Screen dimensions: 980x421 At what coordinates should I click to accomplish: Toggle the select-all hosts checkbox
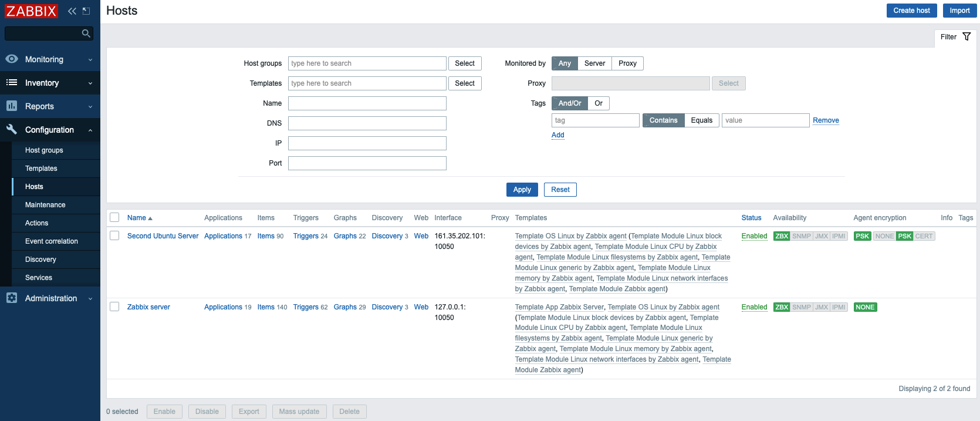pos(114,218)
